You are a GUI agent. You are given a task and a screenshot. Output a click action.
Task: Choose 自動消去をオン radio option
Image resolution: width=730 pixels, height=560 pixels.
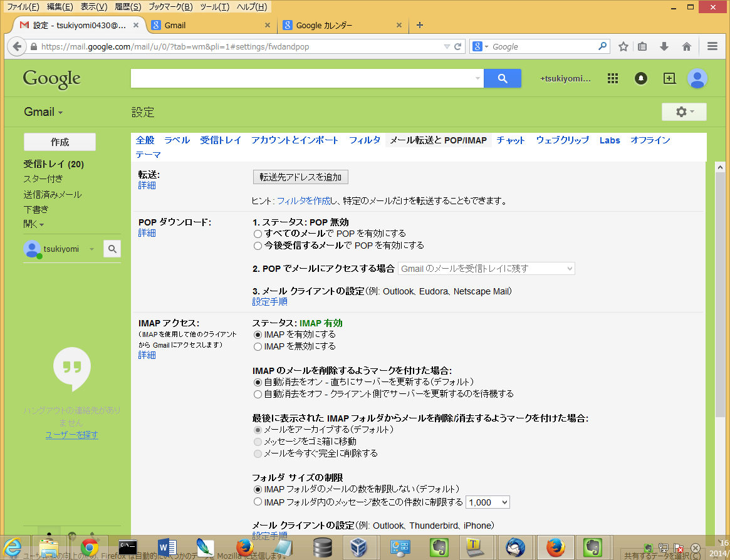click(x=258, y=382)
